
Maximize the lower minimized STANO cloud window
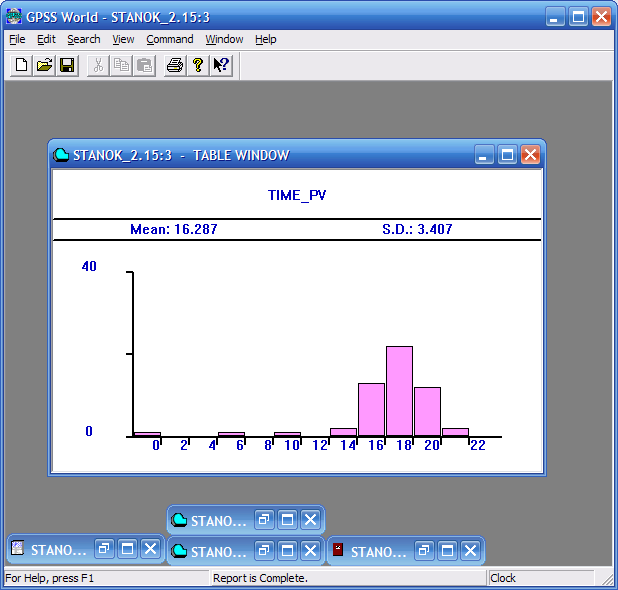pyautogui.click(x=287, y=550)
